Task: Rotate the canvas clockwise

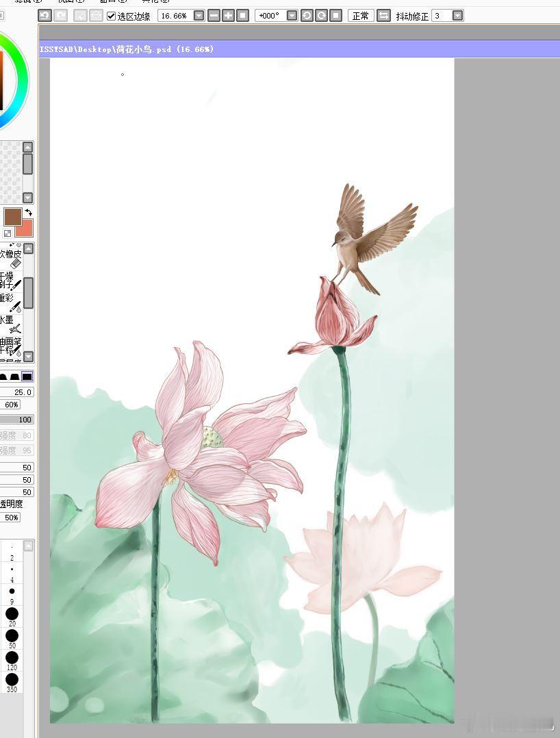Action: pyautogui.click(x=321, y=16)
